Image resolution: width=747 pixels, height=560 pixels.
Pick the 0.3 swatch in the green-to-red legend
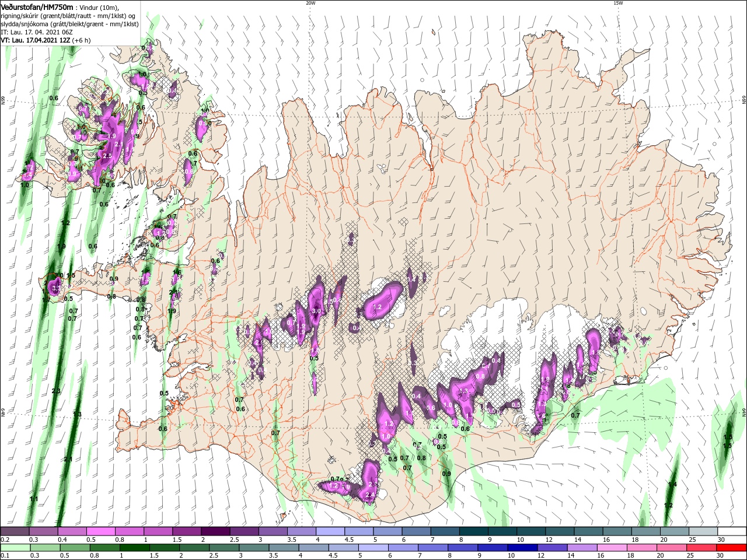pos(45,548)
